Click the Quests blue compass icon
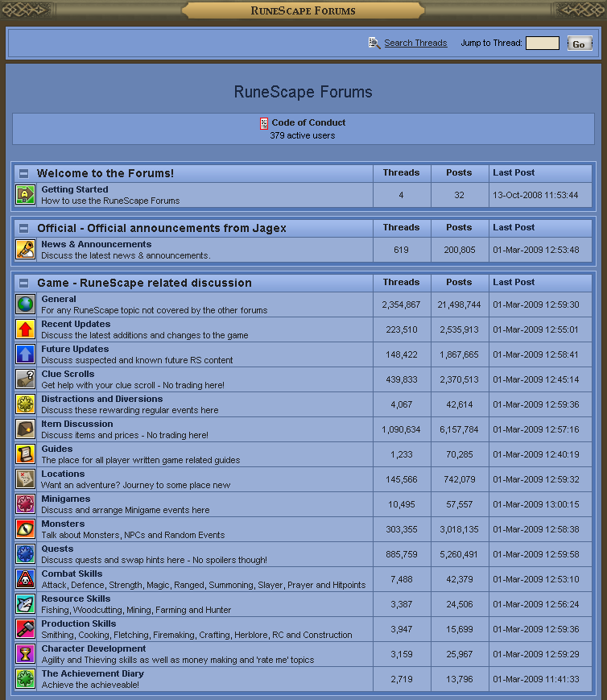The width and height of the screenshot is (607, 700). tap(26, 554)
